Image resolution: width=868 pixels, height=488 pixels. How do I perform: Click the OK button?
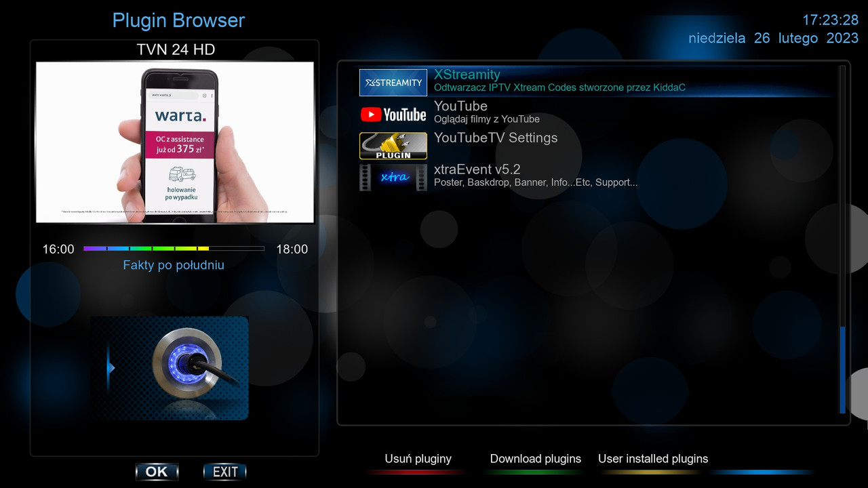tap(157, 472)
